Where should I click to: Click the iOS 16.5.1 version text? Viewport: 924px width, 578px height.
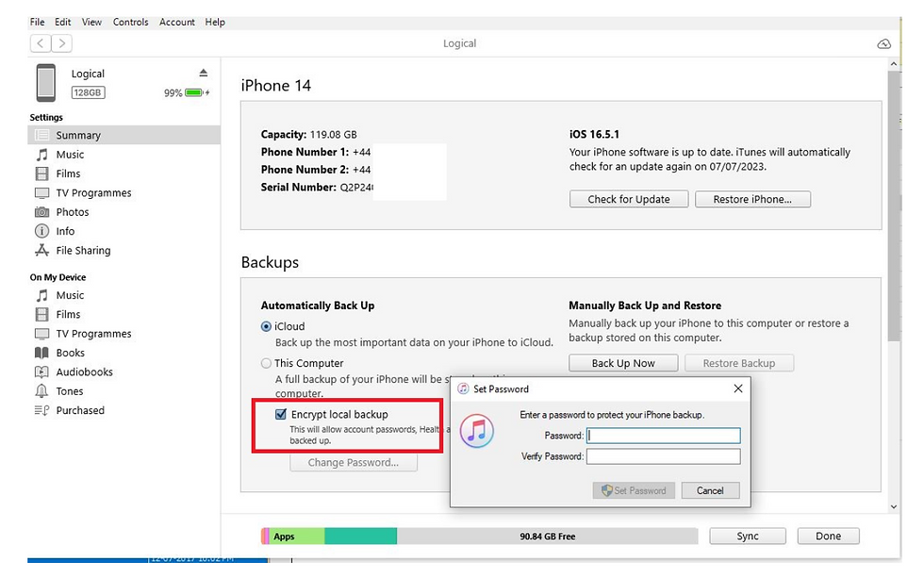pyautogui.click(x=594, y=134)
